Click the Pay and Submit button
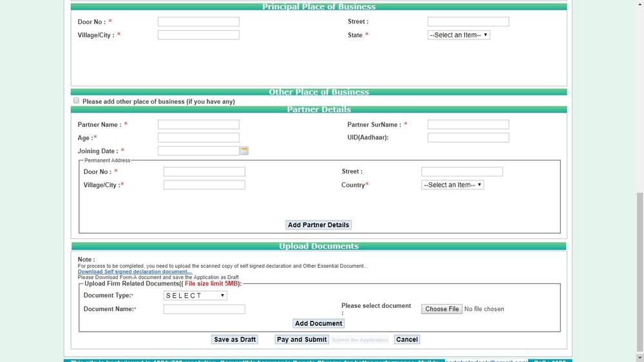Image resolution: width=644 pixels, height=362 pixels. click(x=301, y=339)
